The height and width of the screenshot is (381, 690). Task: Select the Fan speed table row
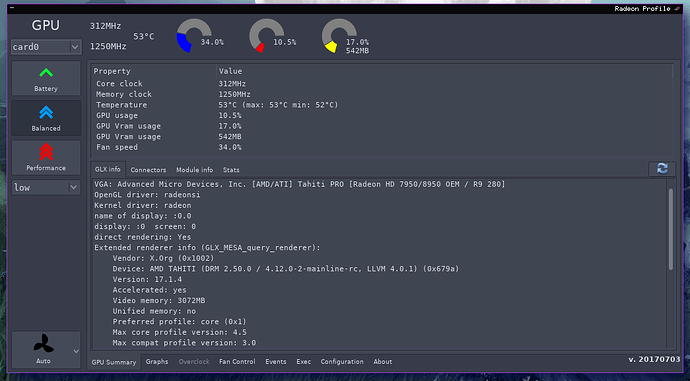tap(382, 147)
